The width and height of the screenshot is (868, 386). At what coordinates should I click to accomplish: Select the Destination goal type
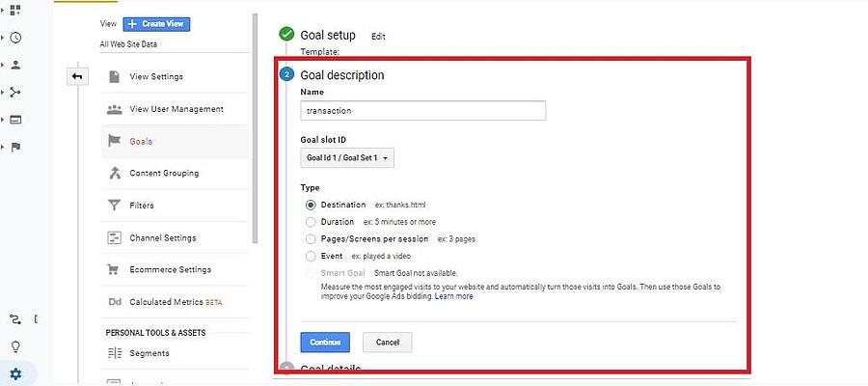point(311,205)
